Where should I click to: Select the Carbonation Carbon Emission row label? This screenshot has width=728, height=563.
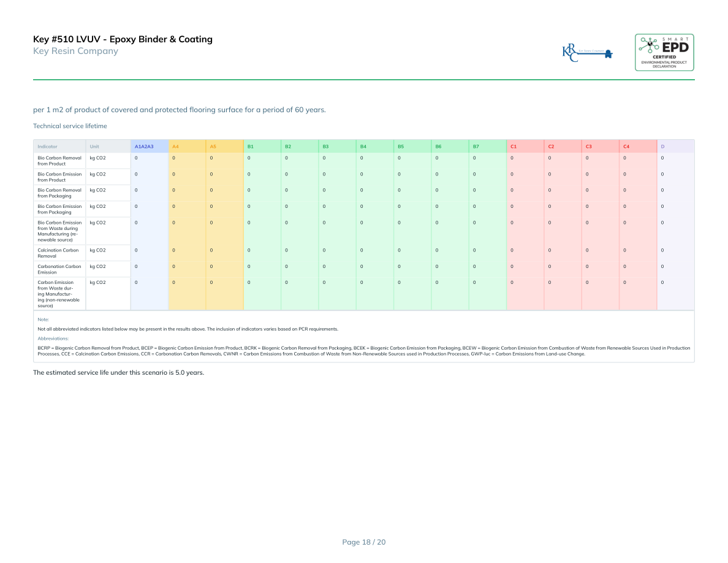click(59, 269)
